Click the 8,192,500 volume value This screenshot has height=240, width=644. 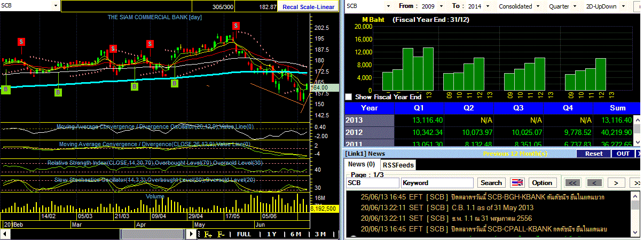tap(324, 209)
